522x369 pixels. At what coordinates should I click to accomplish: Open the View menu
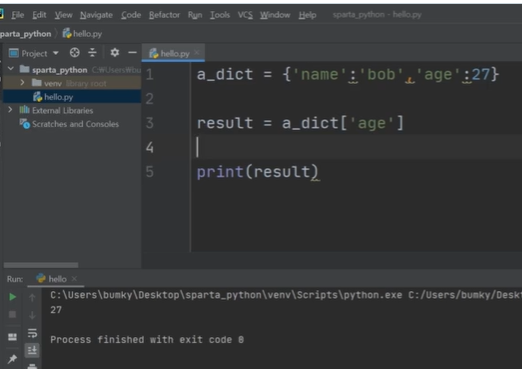coord(63,15)
